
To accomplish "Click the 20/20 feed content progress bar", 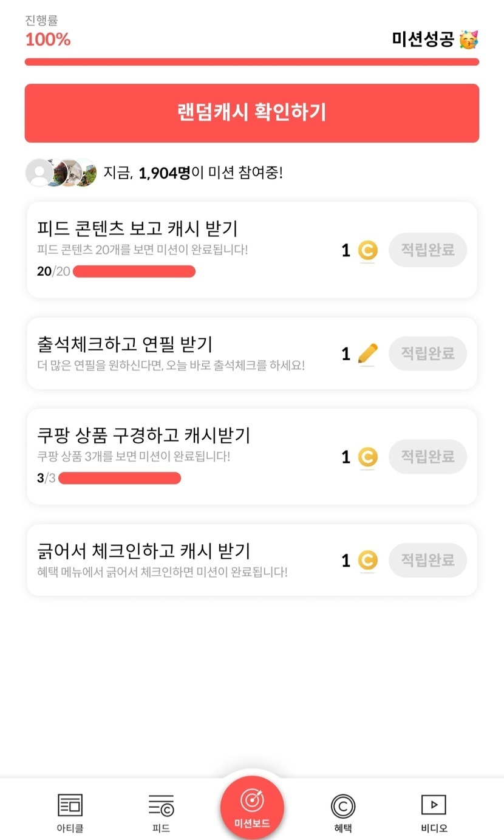I will point(134,271).
